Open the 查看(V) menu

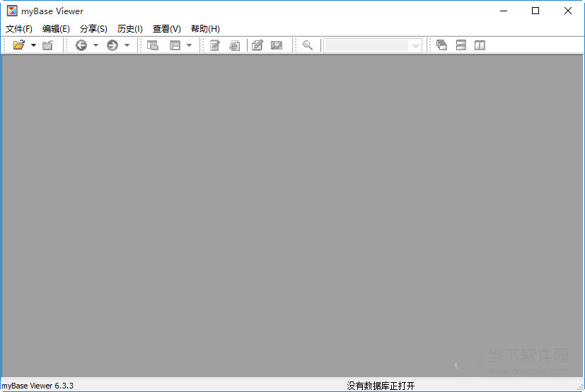point(166,29)
